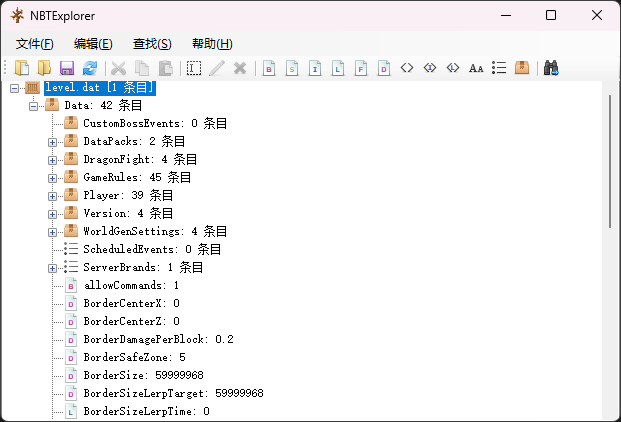Select Version: 4 条目 text
621x422 pixels.
tap(128, 213)
